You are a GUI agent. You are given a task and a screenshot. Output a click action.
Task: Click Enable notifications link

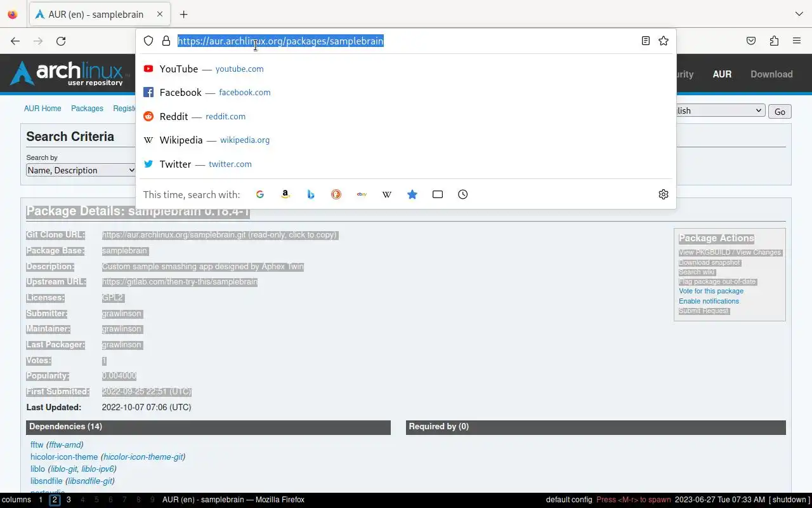[709, 301]
